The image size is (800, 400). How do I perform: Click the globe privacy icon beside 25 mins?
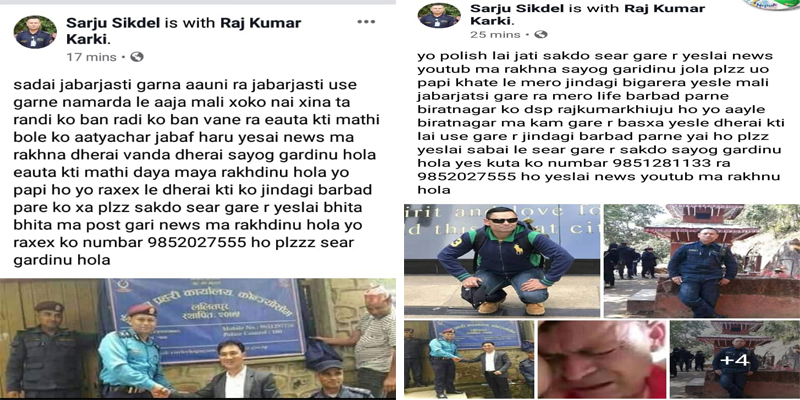coord(541,34)
